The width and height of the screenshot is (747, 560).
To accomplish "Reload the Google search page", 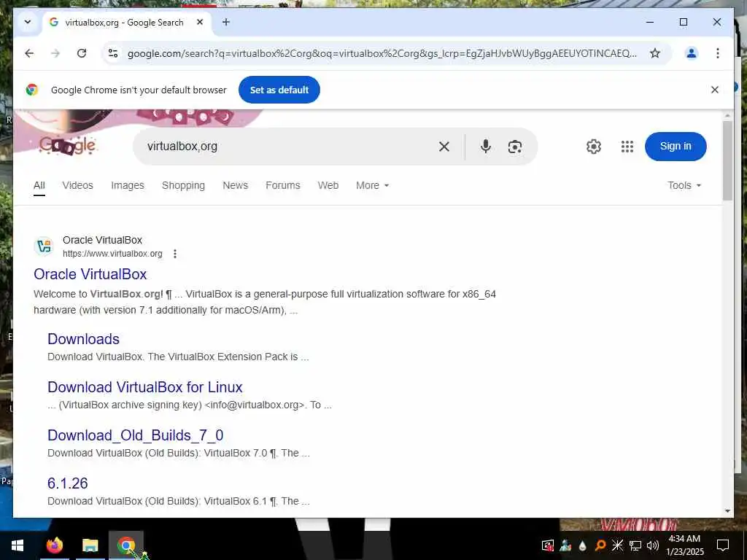I will (x=82, y=53).
